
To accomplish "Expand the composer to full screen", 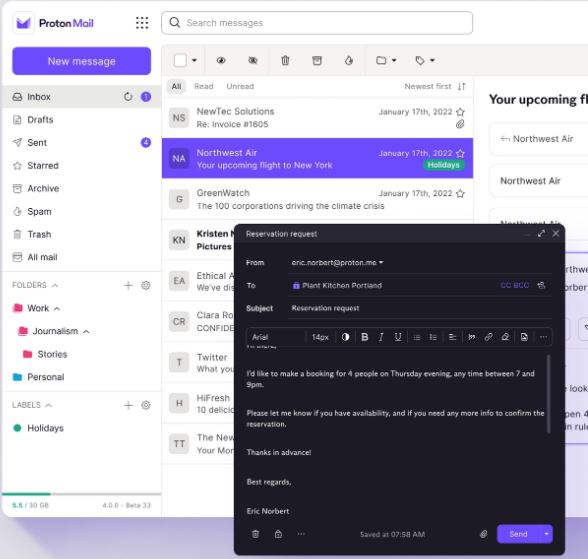I will tap(541, 234).
